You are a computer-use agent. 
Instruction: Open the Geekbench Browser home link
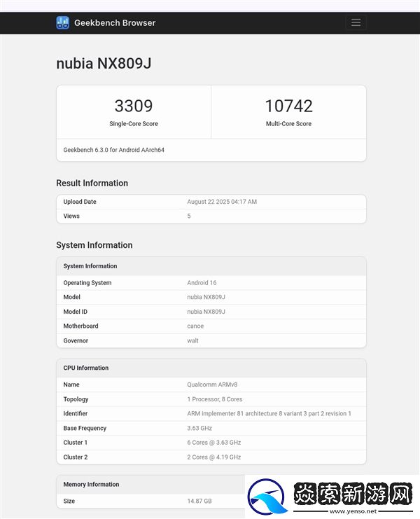tap(114, 22)
